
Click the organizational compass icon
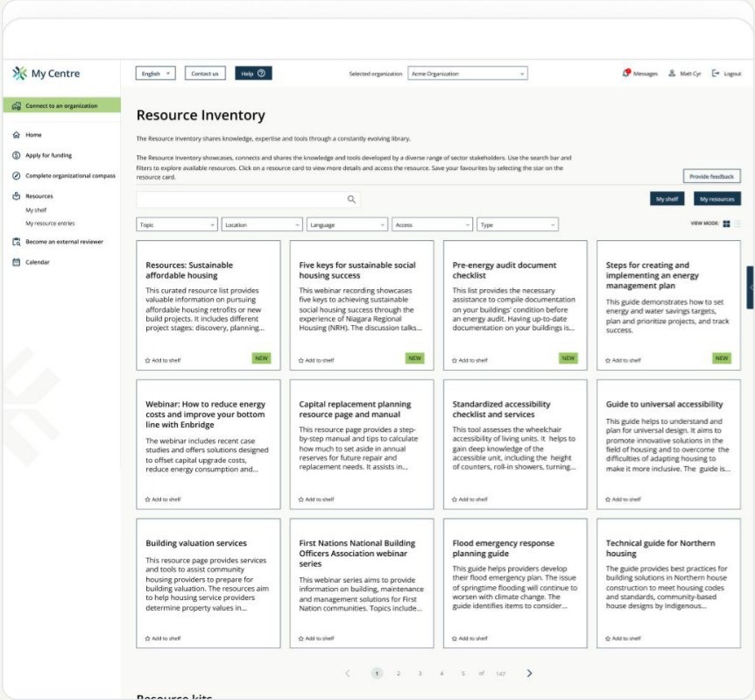(x=17, y=176)
